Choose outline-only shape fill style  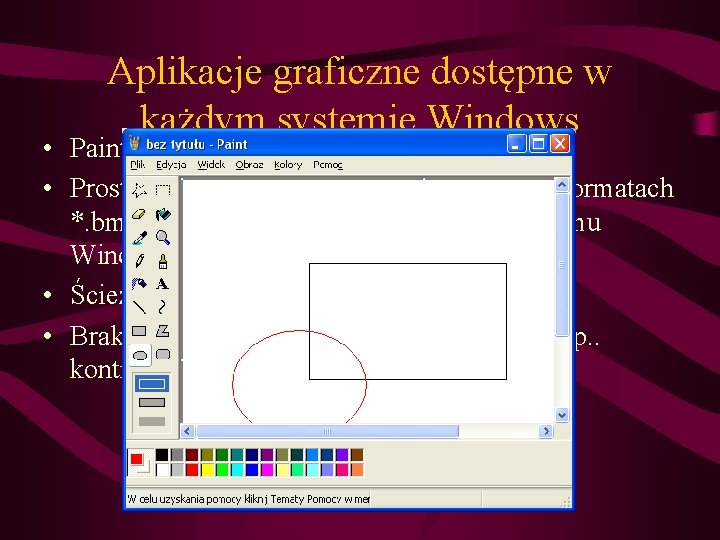(x=152, y=383)
